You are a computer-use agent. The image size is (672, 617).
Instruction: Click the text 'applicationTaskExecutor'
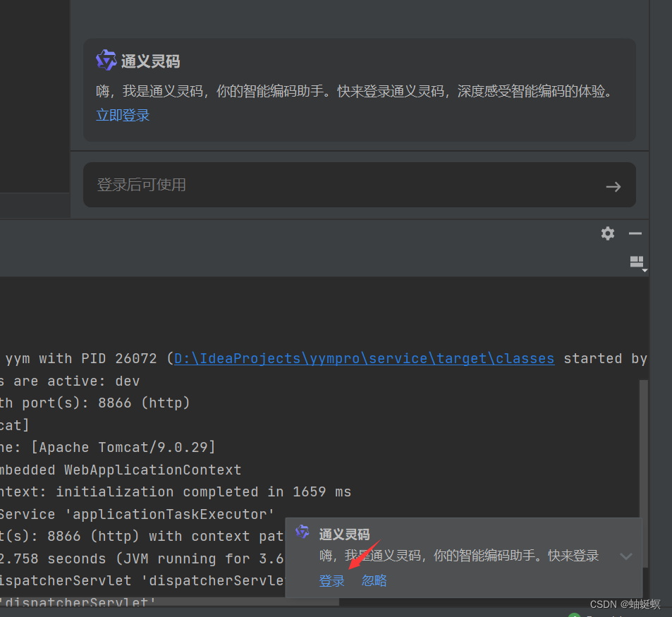pos(169,514)
